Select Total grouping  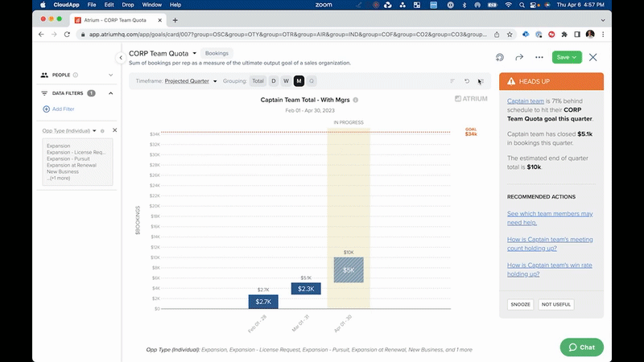click(x=258, y=81)
